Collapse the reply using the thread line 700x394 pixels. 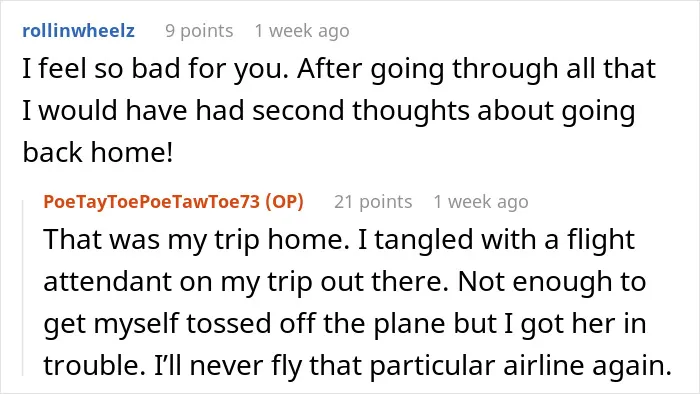(x=23, y=288)
